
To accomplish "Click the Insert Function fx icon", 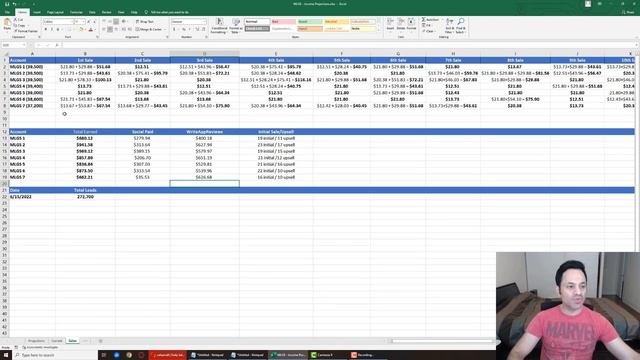I will click(57, 45).
